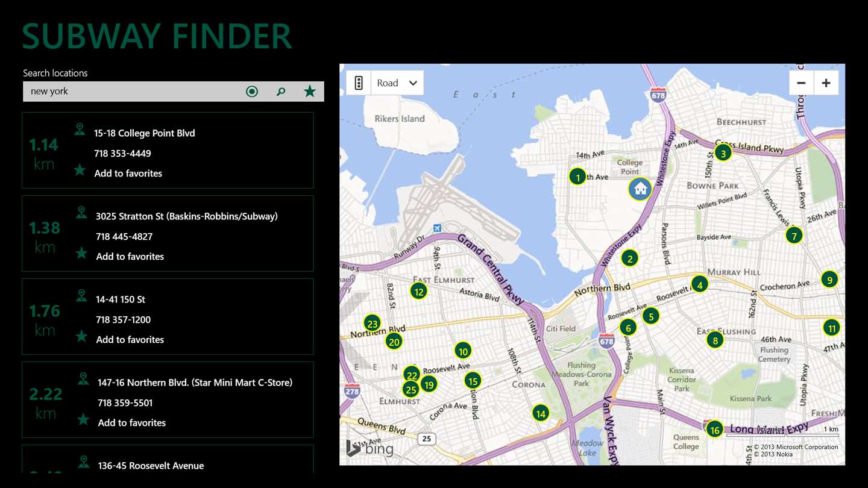Click location pin icon beside 136-45 Roosevelt Avenue
The height and width of the screenshot is (488, 868).
click(83, 461)
